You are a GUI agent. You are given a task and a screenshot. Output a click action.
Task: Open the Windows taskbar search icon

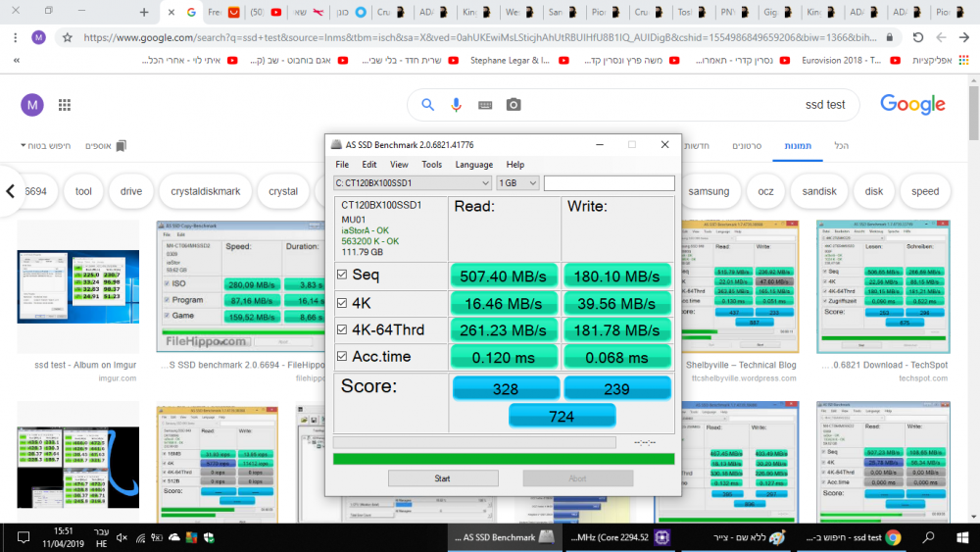(929, 537)
